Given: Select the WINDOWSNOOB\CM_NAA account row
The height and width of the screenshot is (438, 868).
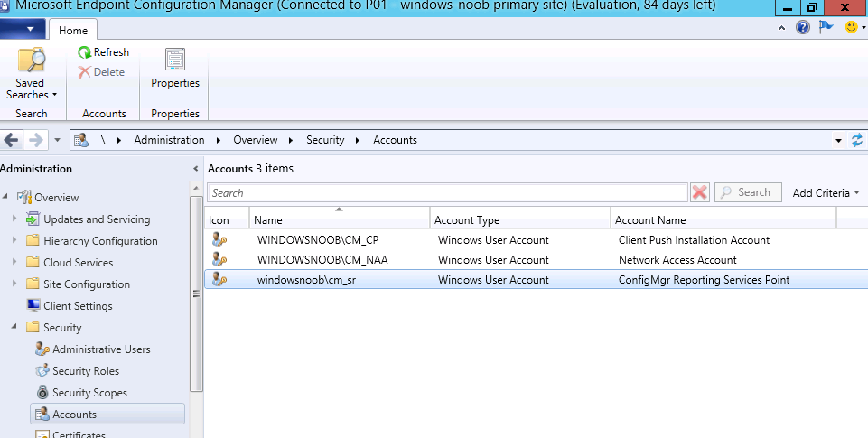Looking at the screenshot, I should click(x=536, y=260).
